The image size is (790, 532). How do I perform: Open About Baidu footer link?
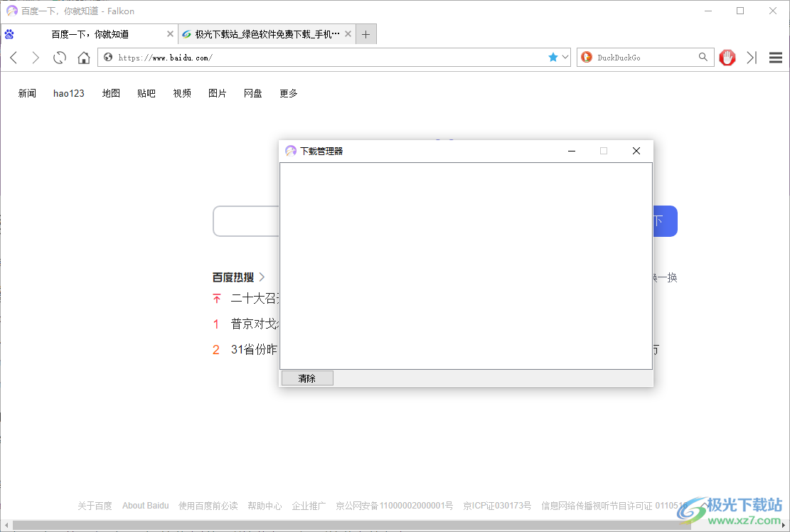(x=146, y=506)
